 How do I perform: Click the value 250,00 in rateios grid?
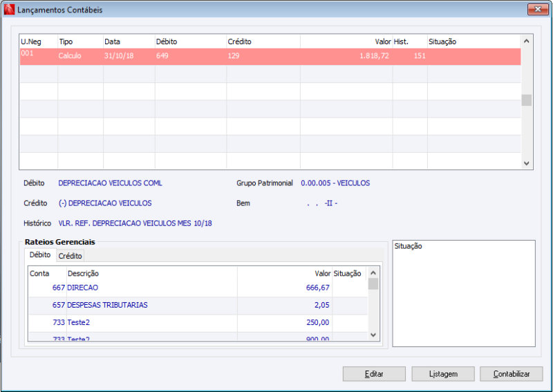click(318, 322)
